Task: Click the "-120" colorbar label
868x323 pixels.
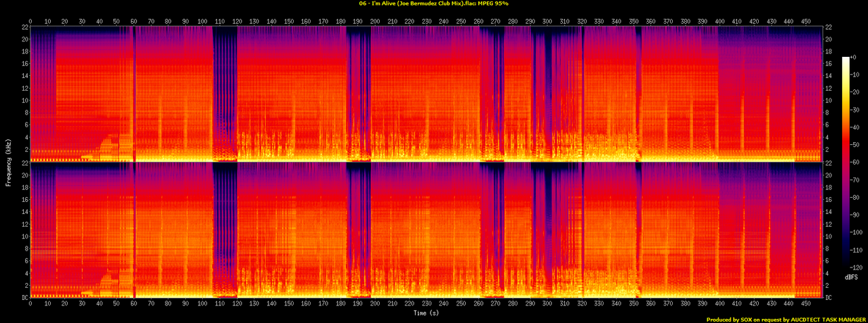Action: click(857, 267)
